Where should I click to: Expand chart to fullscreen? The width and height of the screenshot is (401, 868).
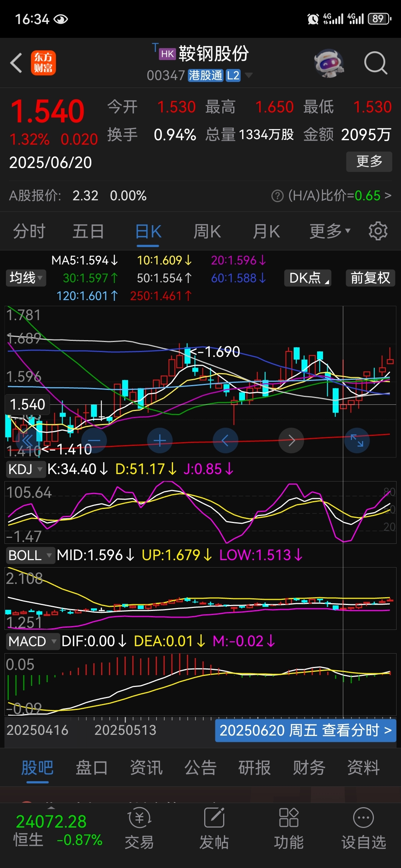(357, 440)
